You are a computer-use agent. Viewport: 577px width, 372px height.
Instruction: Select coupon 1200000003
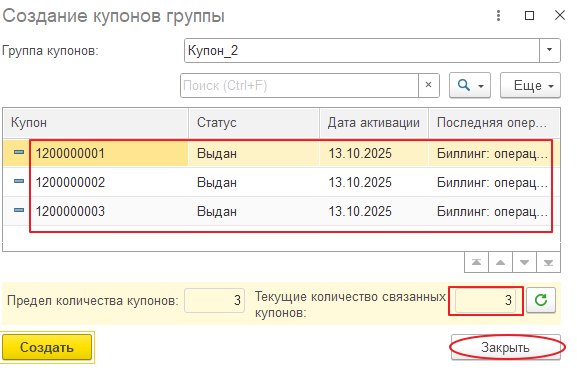[70, 212]
